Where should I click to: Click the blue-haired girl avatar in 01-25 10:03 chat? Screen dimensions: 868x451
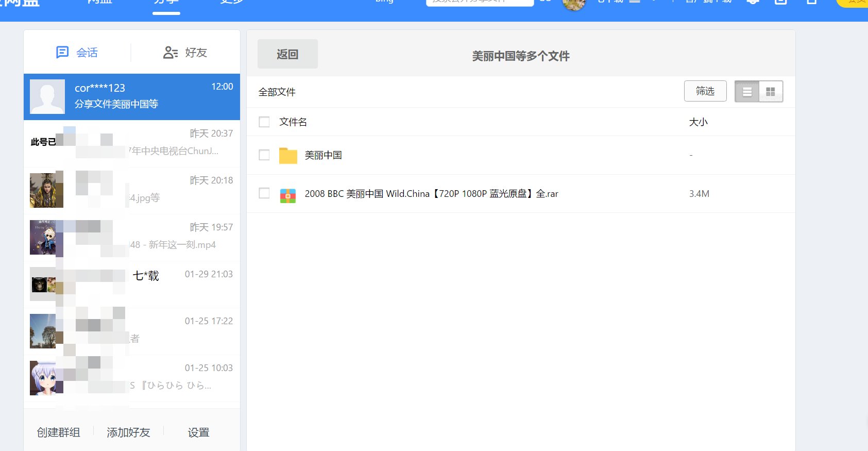tap(46, 378)
